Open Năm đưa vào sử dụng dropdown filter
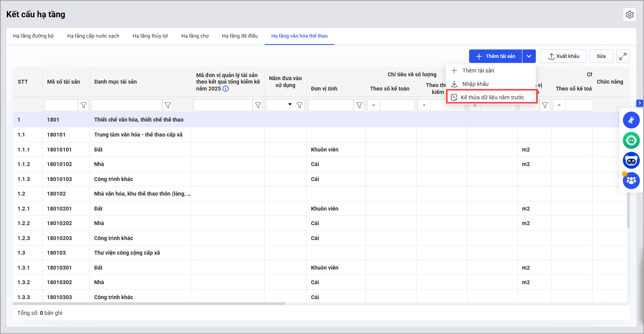 290,105
